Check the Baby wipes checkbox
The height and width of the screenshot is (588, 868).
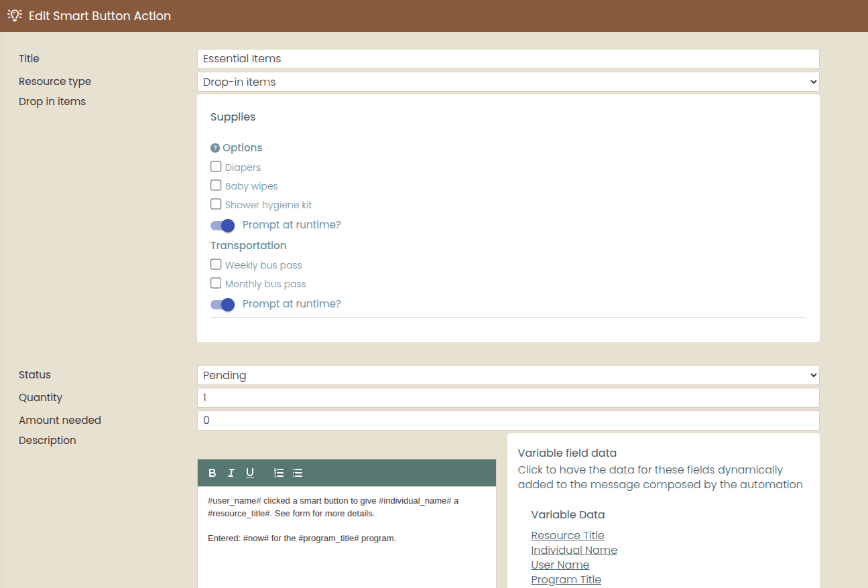(216, 186)
